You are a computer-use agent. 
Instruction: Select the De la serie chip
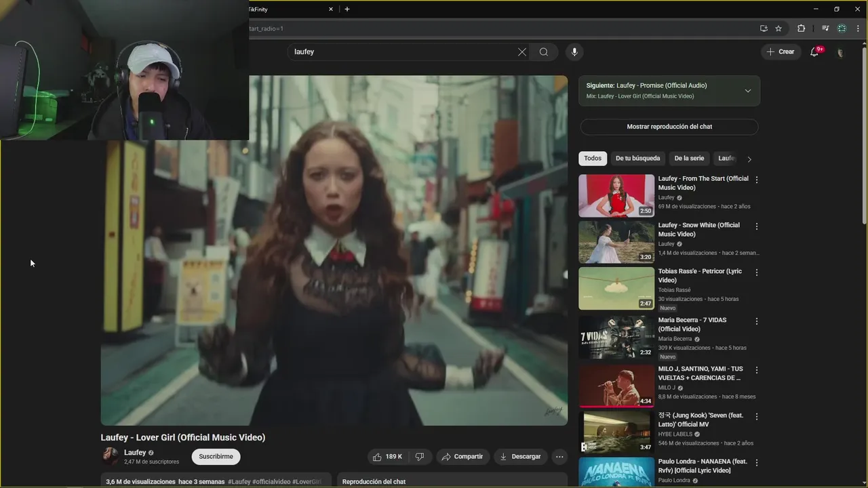[x=689, y=159]
